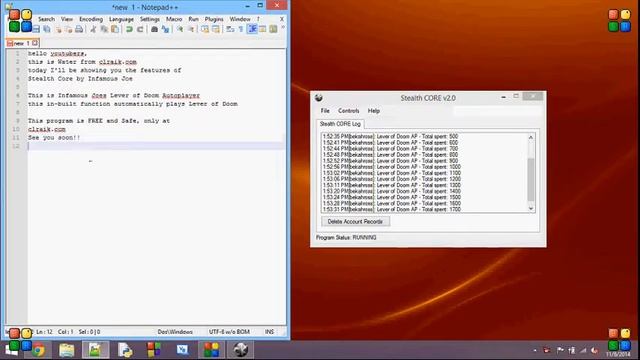Screen dimensions: 640x360
Task: Open the Encoding menu in Notepad++
Action: (x=91, y=19)
